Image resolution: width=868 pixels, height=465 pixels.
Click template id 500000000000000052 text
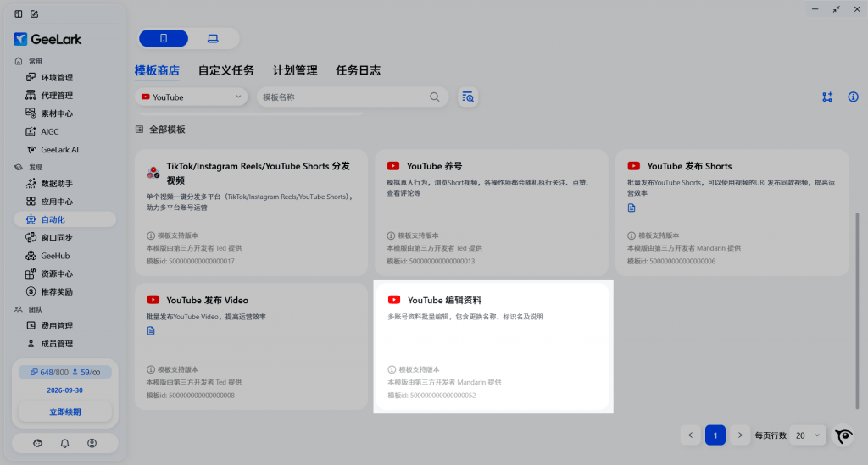[x=431, y=396]
